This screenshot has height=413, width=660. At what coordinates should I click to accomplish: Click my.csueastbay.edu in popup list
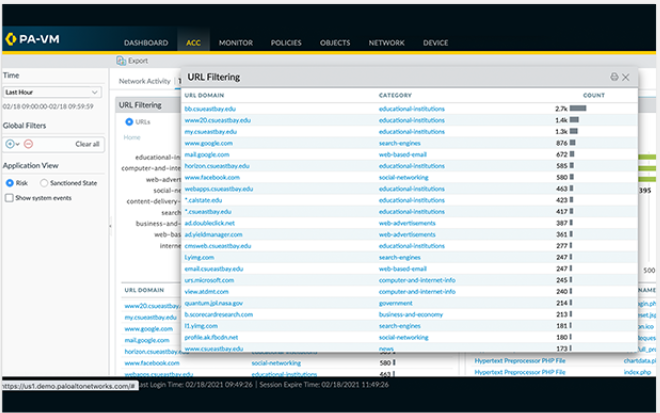(x=210, y=131)
